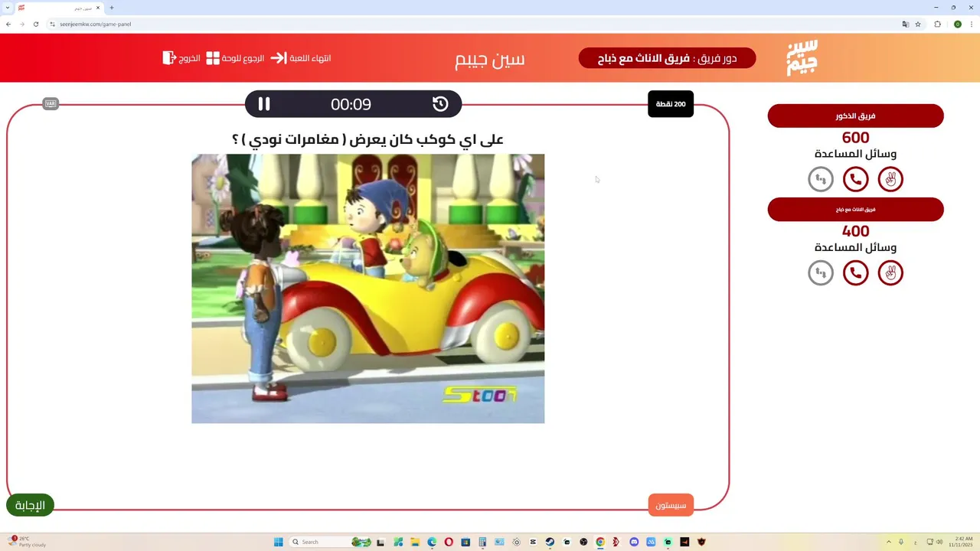The image size is (980, 551).
Task: Open Opera browser from the taskbar
Action: point(449,542)
